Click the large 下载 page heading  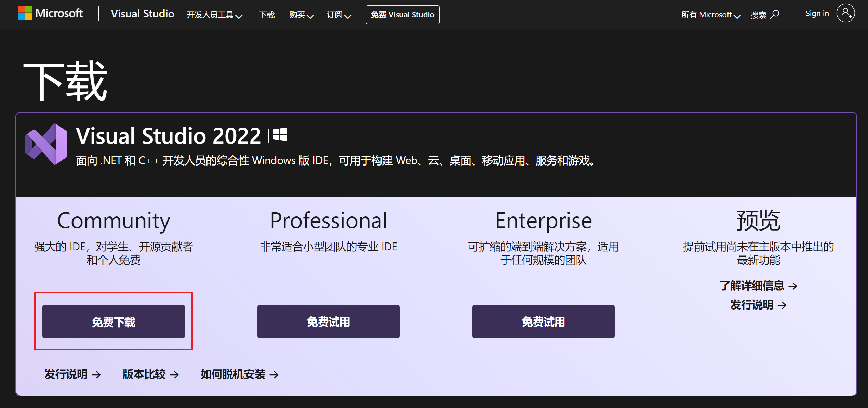[65, 81]
